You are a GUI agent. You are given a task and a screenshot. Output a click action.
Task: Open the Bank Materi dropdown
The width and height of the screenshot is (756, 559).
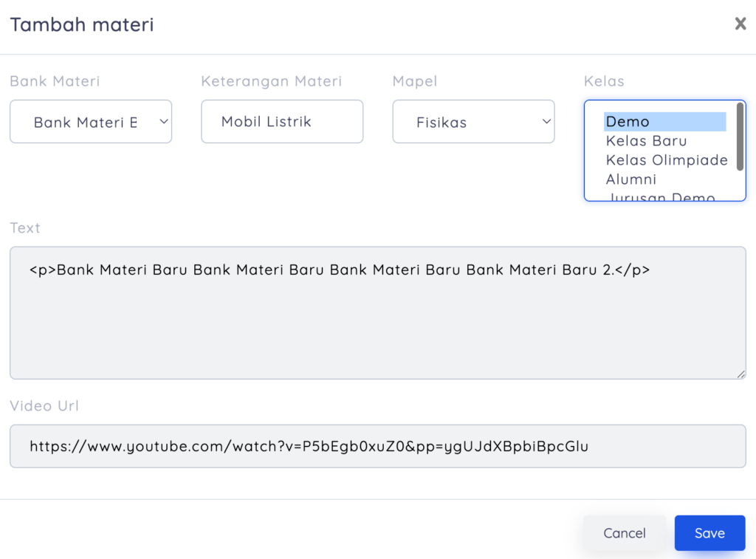pyautogui.click(x=91, y=122)
